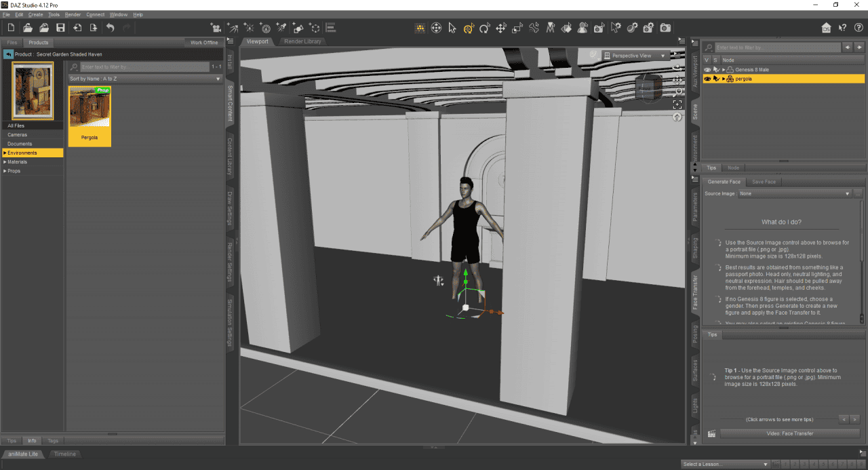Select the Scale tool
The image size is (868, 470).
(517, 28)
